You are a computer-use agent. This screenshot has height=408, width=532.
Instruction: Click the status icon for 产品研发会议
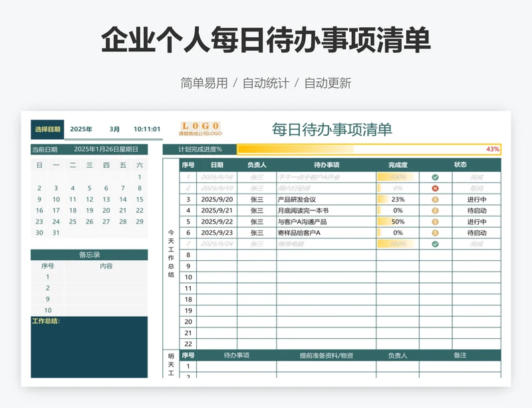pos(435,200)
